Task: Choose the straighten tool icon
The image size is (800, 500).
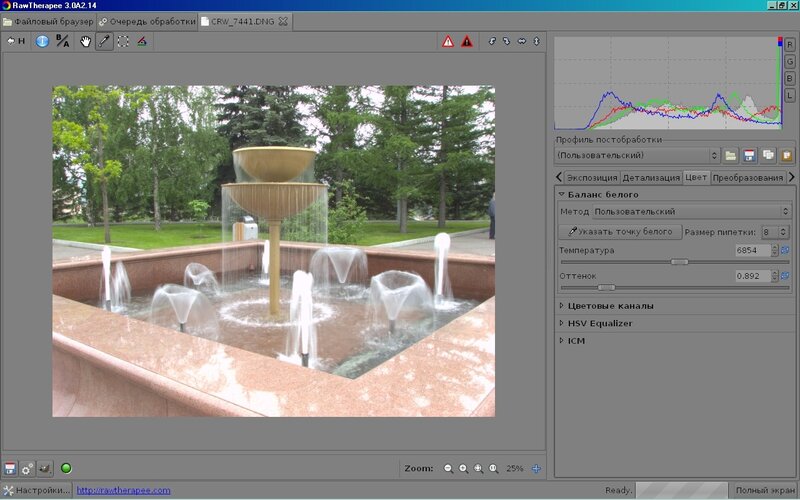Action: pyautogui.click(x=142, y=41)
